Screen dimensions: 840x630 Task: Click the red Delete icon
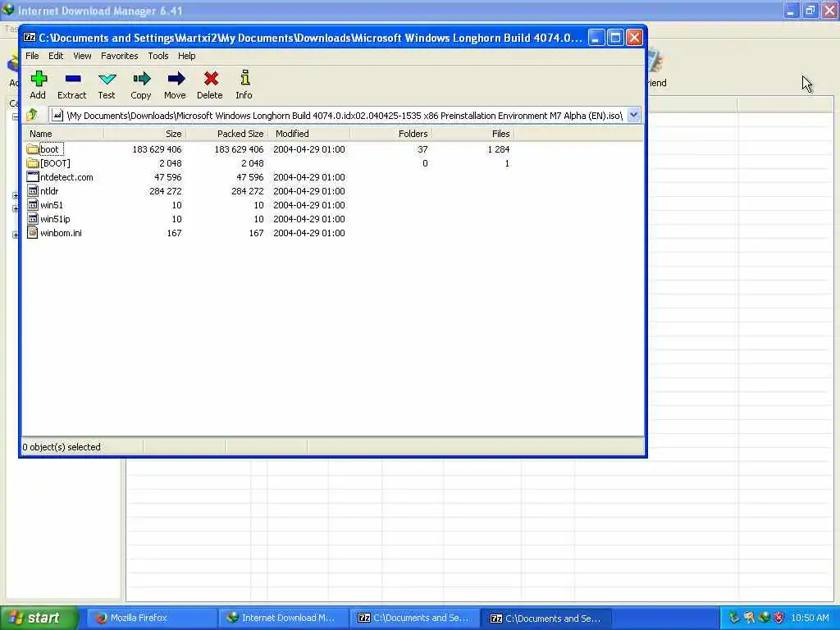pyautogui.click(x=211, y=79)
